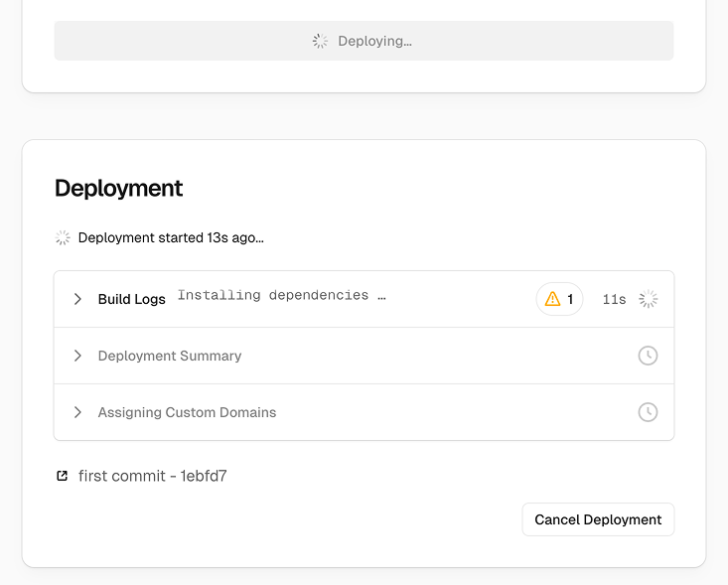Image resolution: width=728 pixels, height=585 pixels.
Task: Click the Installing dependencies log text
Action: click(281, 296)
